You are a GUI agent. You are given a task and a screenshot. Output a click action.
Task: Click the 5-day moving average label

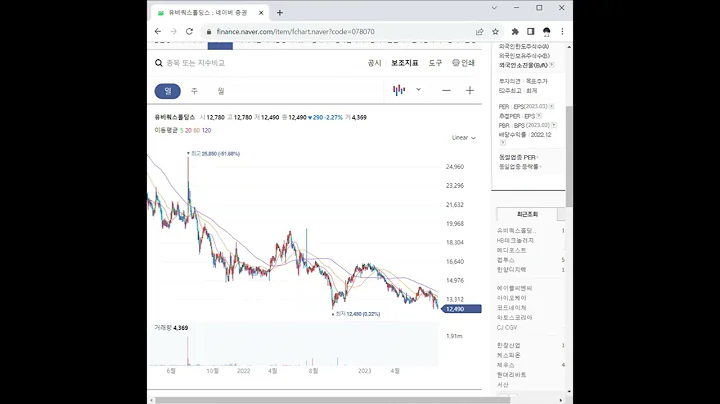coord(181,130)
